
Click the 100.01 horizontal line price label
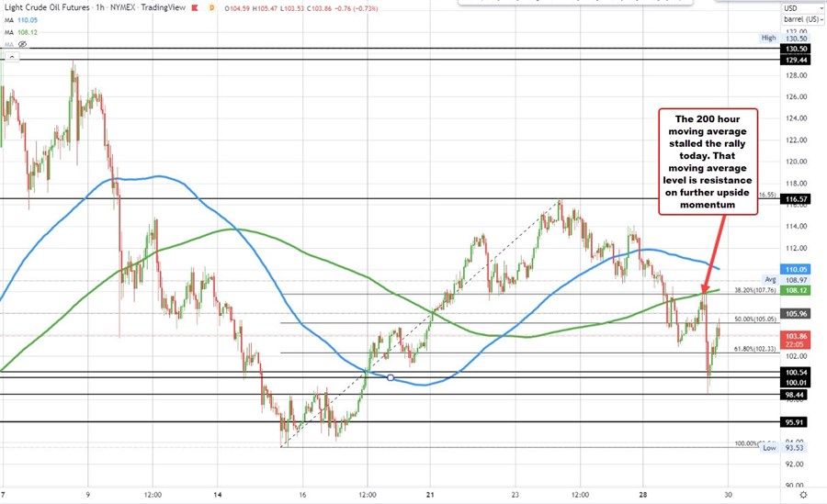(796, 383)
